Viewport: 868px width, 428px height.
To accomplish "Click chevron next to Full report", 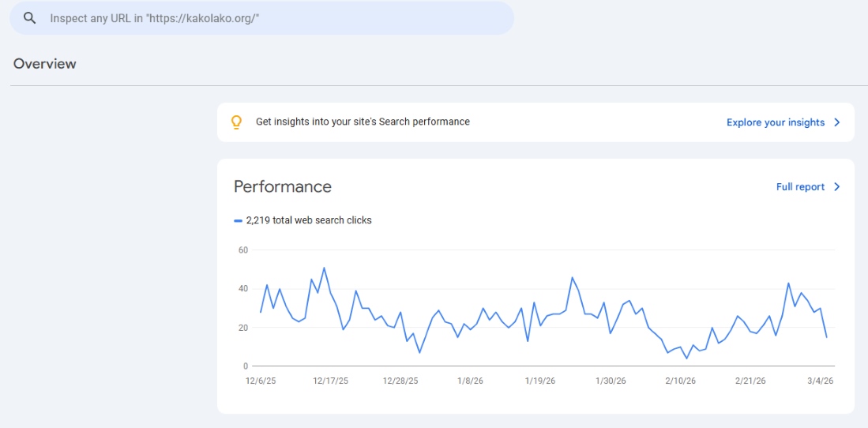I will pos(837,186).
